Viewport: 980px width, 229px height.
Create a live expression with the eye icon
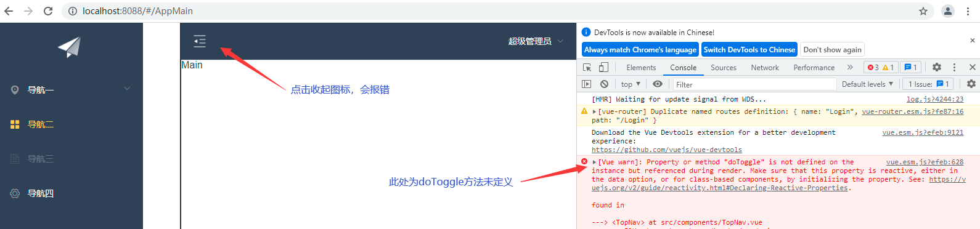tap(658, 84)
